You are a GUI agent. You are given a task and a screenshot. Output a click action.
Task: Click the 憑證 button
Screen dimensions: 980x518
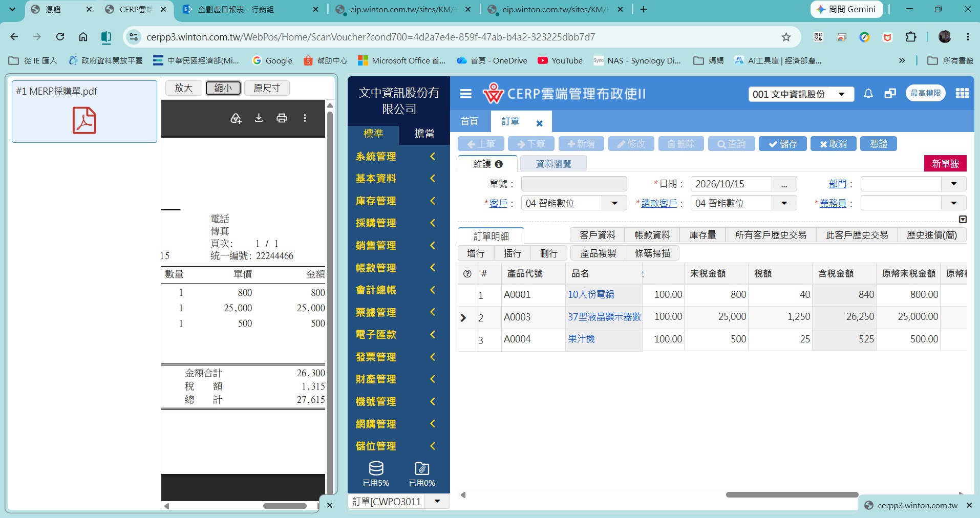tap(879, 144)
